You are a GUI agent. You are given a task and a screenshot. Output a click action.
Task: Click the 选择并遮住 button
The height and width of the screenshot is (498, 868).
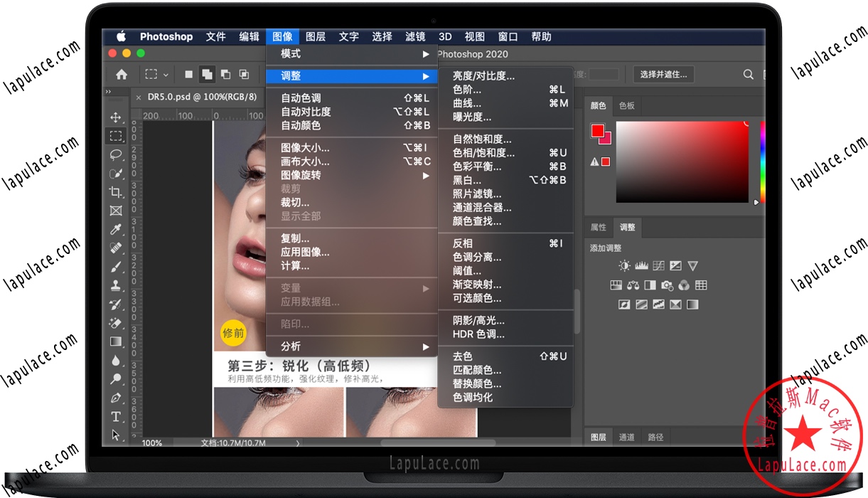click(663, 74)
